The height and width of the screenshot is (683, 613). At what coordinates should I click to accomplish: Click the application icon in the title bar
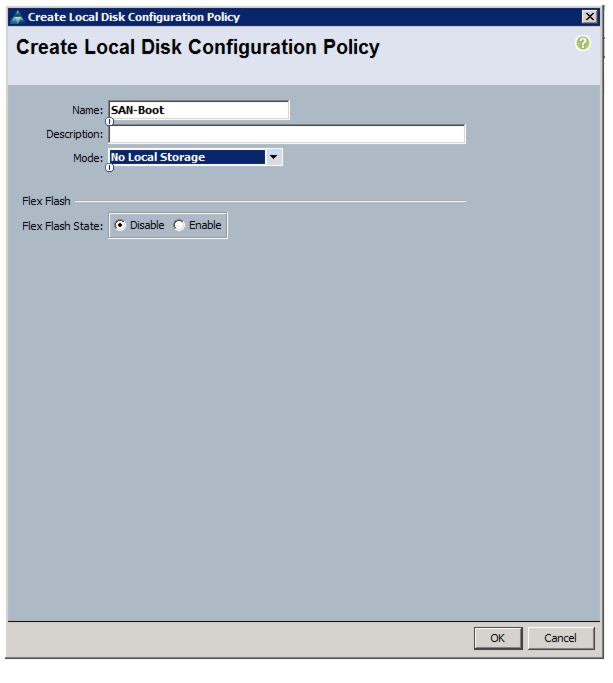pos(17,17)
